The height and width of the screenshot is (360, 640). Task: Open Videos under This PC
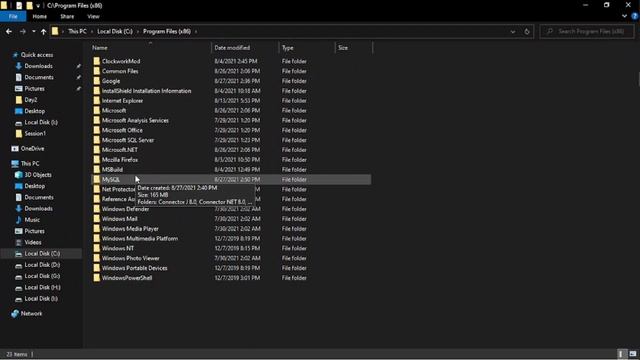tap(33, 242)
